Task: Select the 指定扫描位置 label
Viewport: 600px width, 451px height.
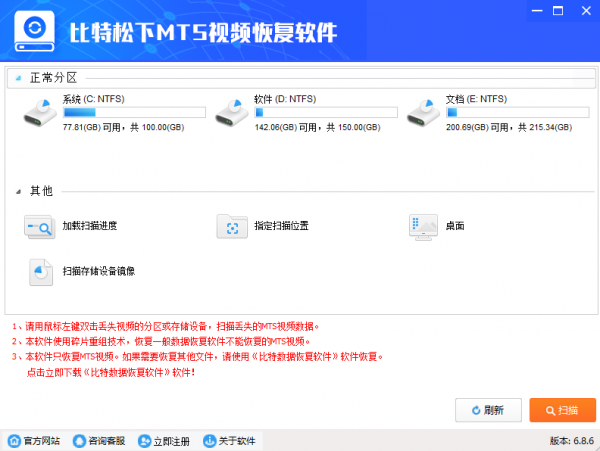Action: (282, 226)
